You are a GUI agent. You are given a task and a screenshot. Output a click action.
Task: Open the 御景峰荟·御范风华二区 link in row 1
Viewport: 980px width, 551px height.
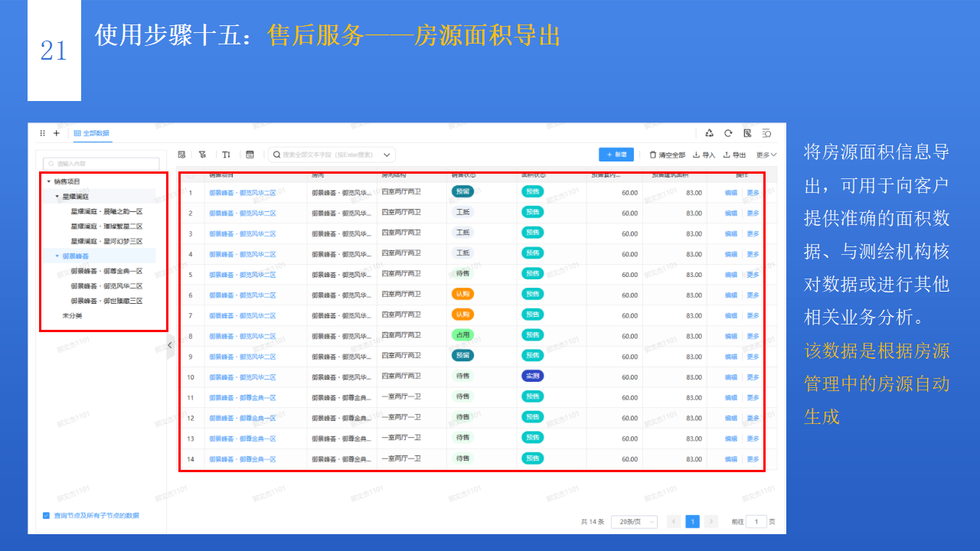242,191
